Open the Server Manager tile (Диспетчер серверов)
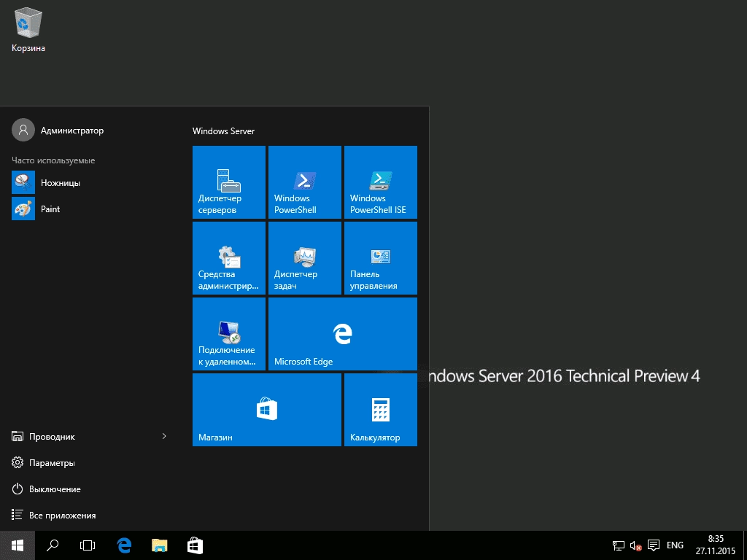Screen dimensions: 747x560 [x=228, y=182]
